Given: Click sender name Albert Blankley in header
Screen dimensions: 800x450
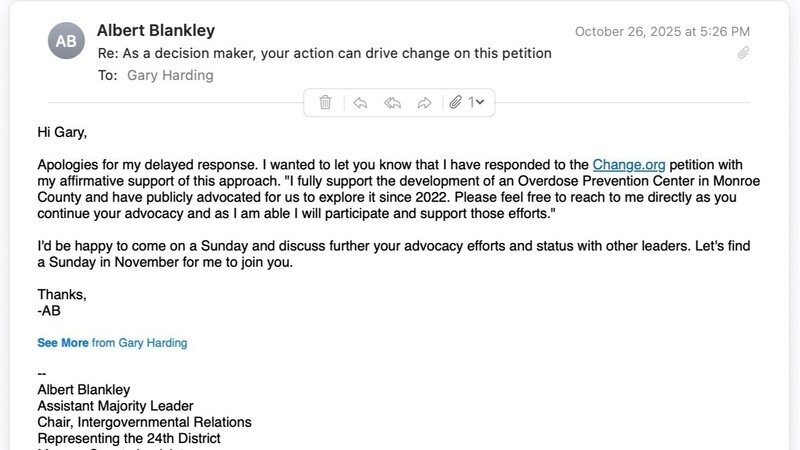Looking at the screenshot, I should click(155, 31).
